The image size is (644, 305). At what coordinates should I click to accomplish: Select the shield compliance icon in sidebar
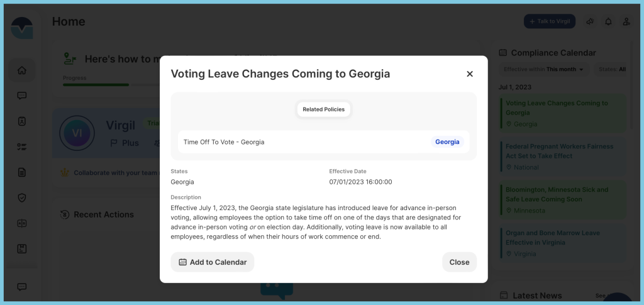22,198
